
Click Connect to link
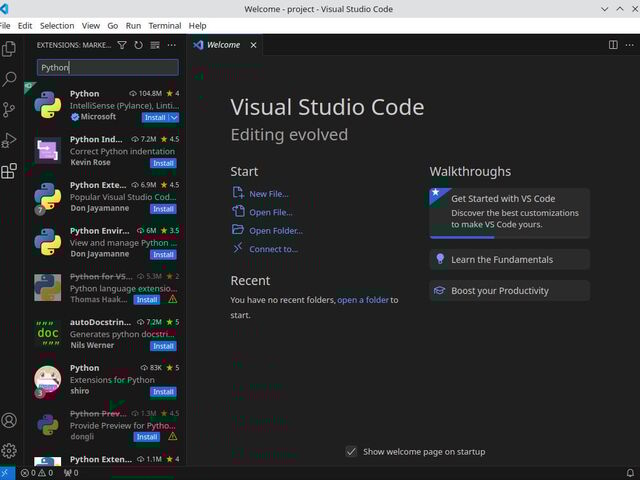click(273, 249)
